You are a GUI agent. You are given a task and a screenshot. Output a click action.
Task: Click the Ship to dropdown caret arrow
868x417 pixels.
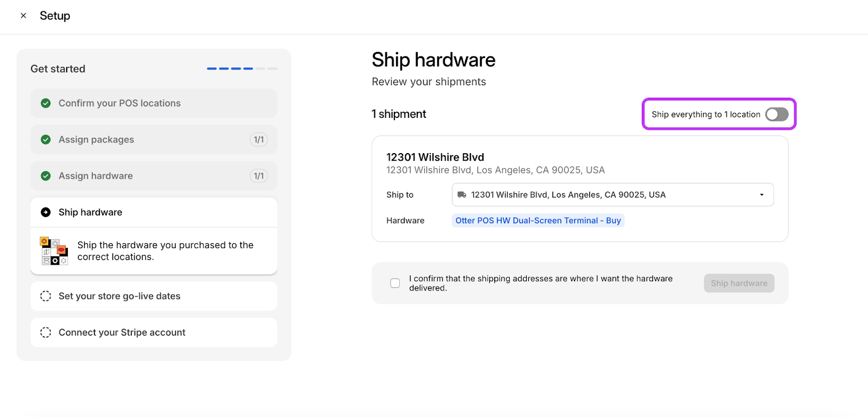pyautogui.click(x=762, y=195)
